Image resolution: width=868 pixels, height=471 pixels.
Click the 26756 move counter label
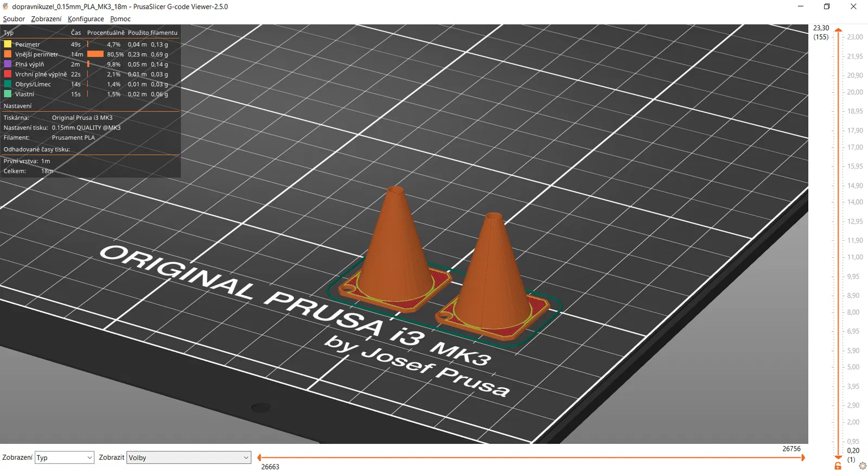click(792, 449)
